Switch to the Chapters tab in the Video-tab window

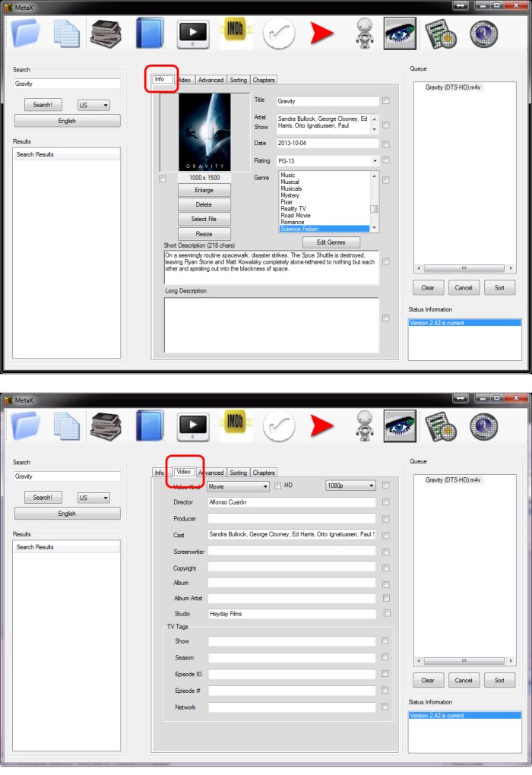264,473
